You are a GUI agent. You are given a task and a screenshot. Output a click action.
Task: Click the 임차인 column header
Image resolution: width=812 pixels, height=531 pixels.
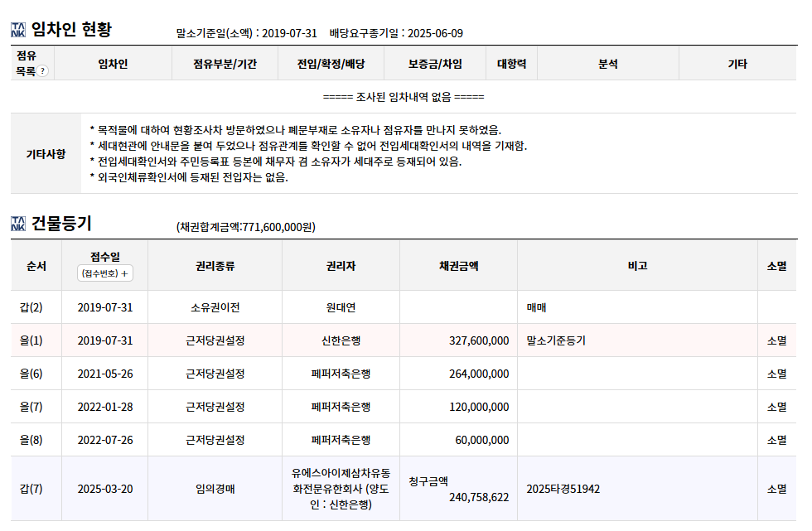click(x=113, y=64)
